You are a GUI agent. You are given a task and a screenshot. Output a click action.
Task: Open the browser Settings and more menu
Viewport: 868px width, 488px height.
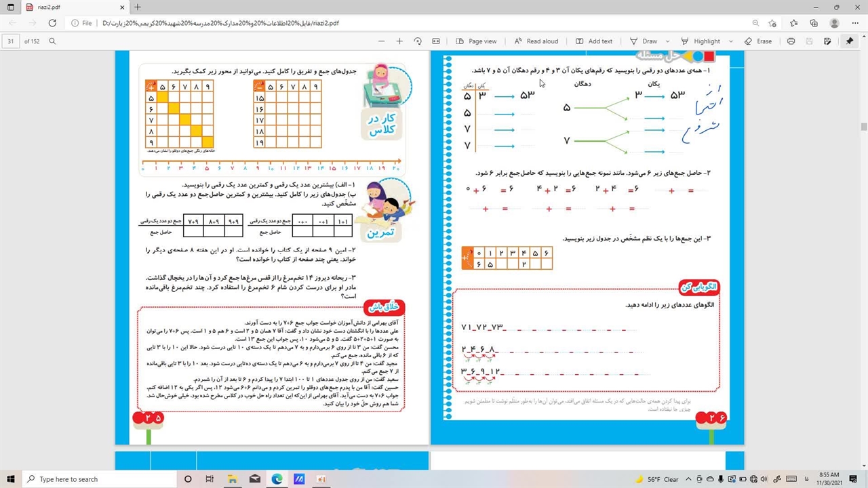pyautogui.click(x=854, y=23)
